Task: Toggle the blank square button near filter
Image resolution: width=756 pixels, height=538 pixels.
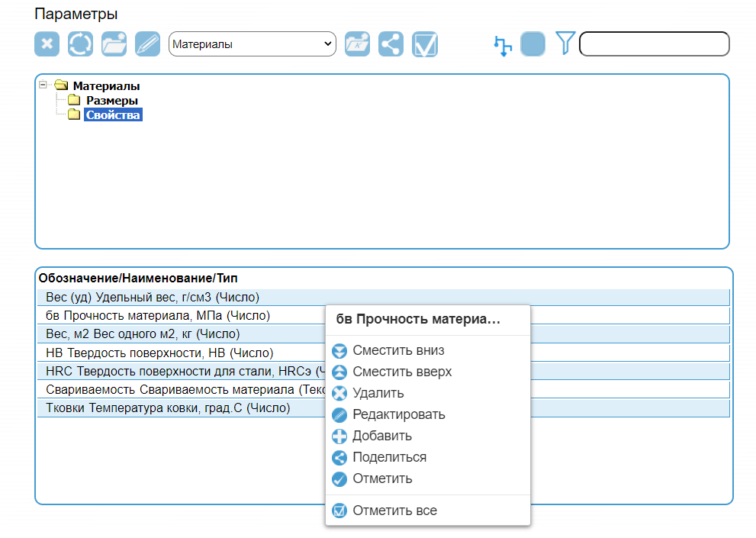Action: pos(532,43)
